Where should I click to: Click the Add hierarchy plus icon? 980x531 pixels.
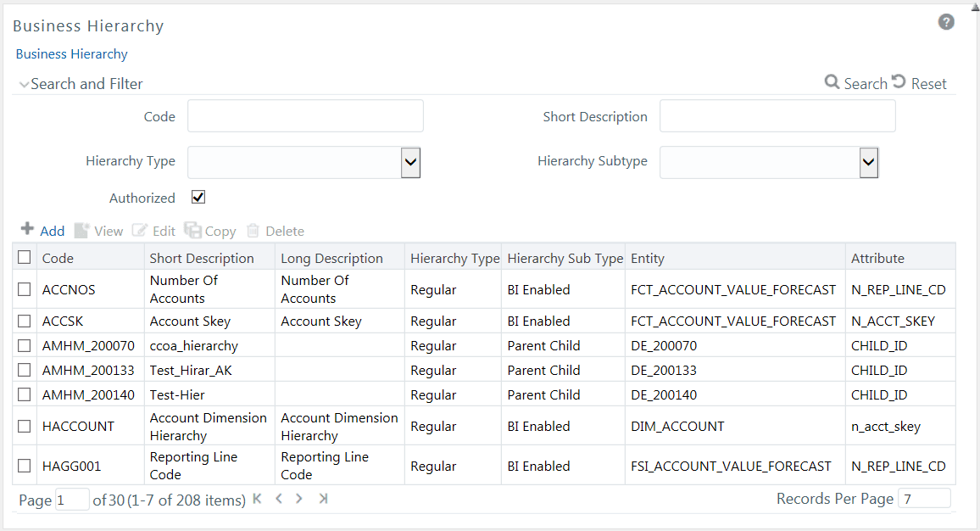click(27, 230)
